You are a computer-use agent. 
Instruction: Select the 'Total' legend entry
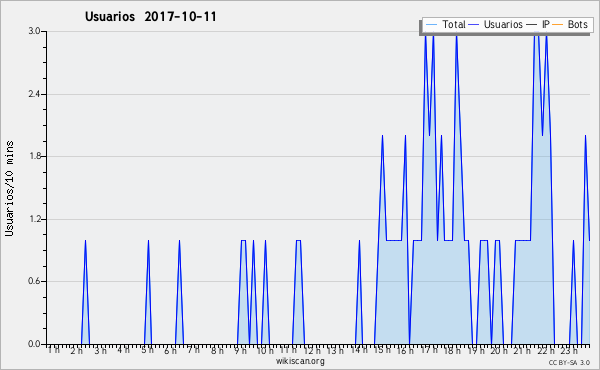pyautogui.click(x=445, y=24)
